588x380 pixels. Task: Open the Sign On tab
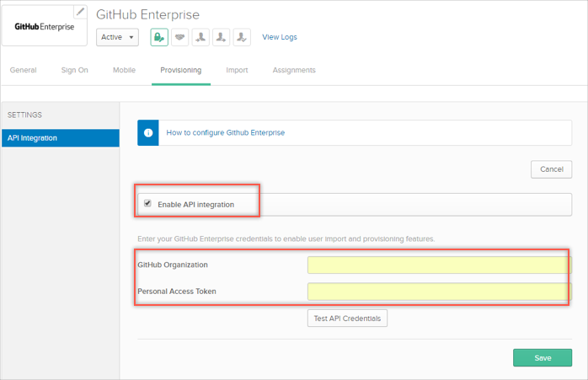[74, 70]
